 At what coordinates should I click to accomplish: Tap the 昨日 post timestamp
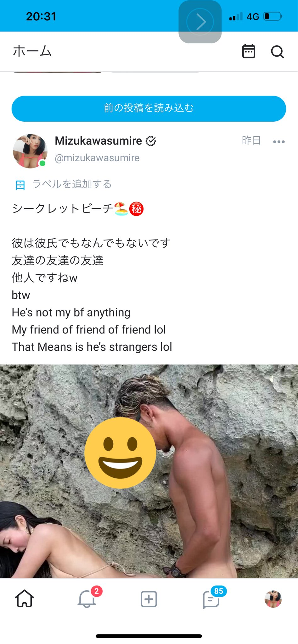point(251,140)
